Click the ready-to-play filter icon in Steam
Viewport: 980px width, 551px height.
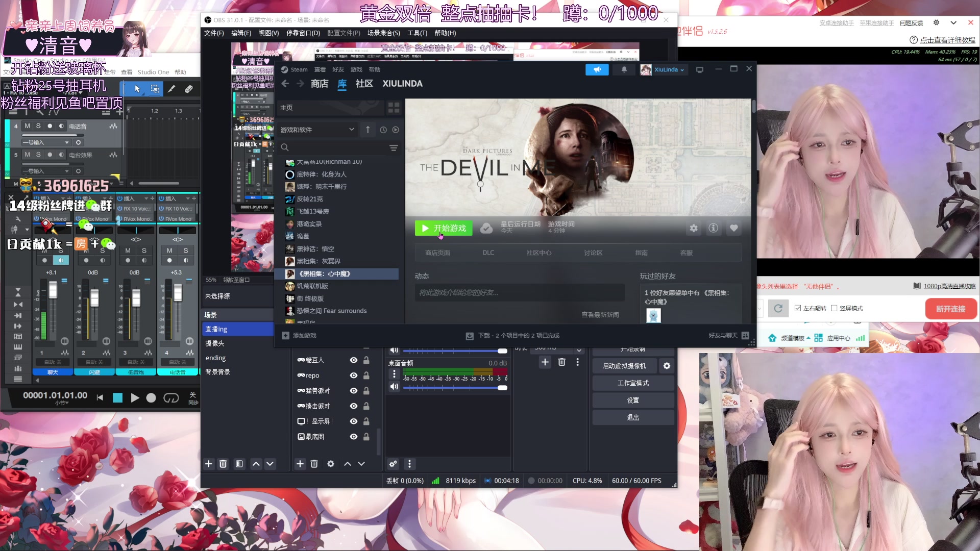coord(396,130)
